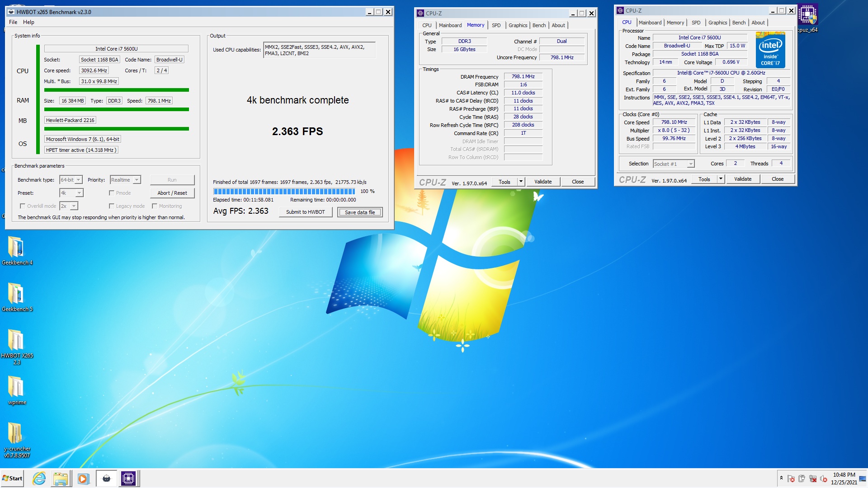Switch to CPU-Z taskbar button
Viewport: 868px width, 488px height.
click(128, 479)
